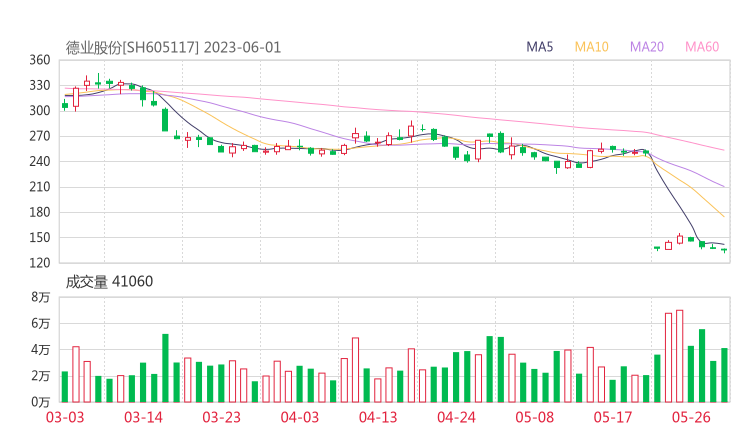Image resolution: width=740 pixels, height=440 pixels.
Task: Toggle the MA60 legend label
Action: [x=702, y=47]
